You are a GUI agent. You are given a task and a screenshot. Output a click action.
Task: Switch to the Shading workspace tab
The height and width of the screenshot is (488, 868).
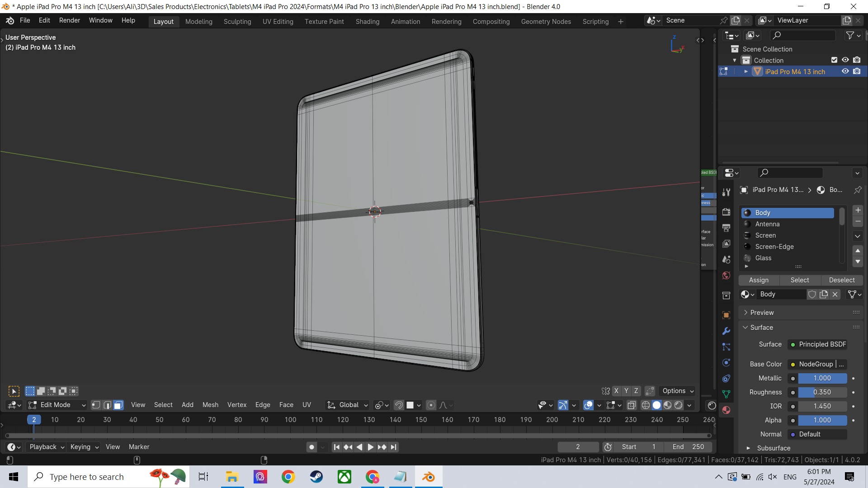tap(367, 22)
